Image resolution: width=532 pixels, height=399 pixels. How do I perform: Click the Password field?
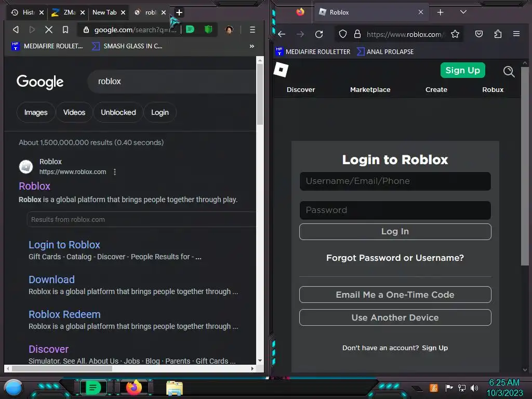pyautogui.click(x=395, y=210)
